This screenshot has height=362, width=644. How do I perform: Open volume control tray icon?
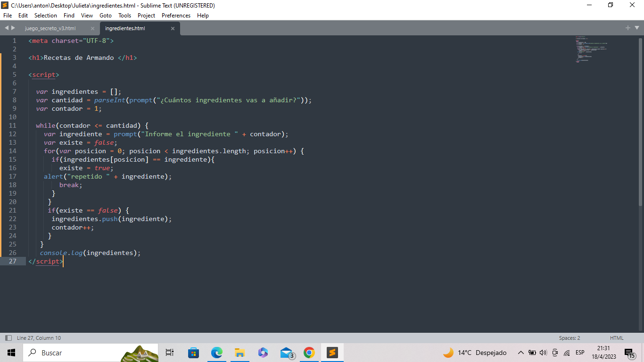point(543,353)
